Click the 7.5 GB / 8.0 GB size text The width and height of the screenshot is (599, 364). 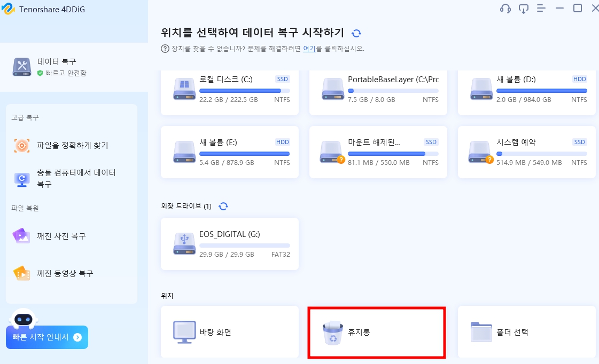pos(371,100)
